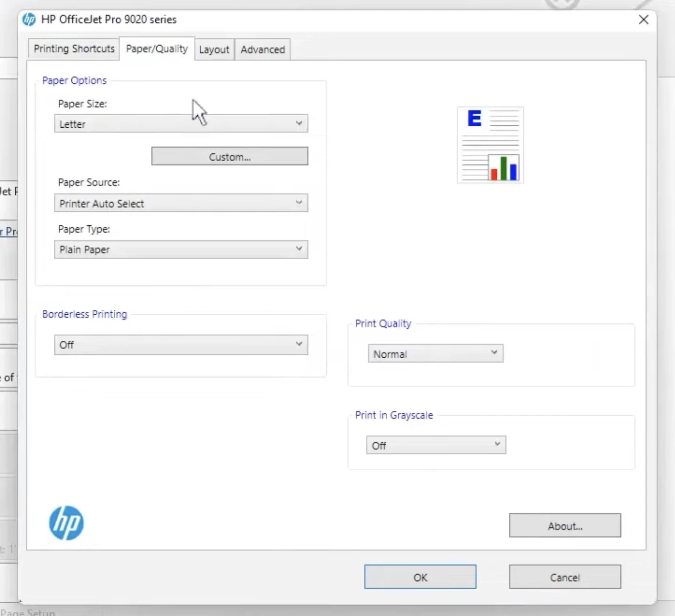Close the HP OfficeJet Pro dialog

coord(643,20)
